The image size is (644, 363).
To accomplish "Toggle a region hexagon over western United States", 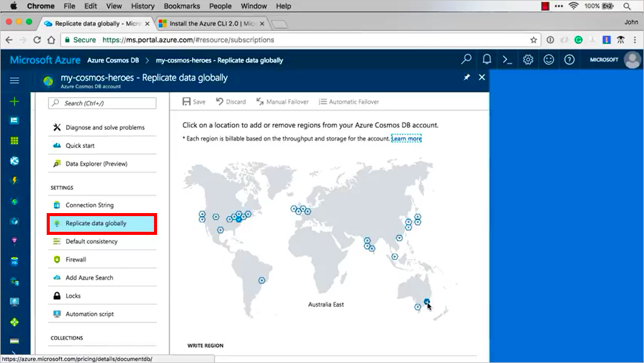I will (x=202, y=214).
